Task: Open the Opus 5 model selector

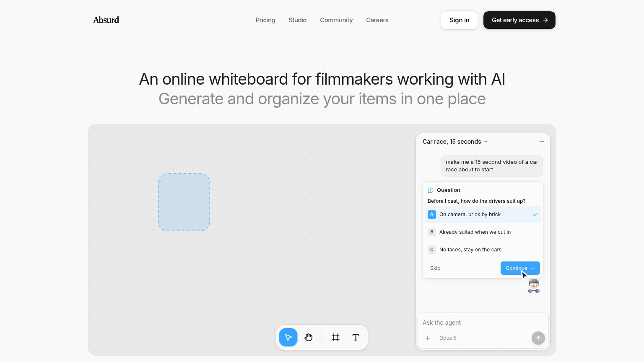Action: (448, 338)
